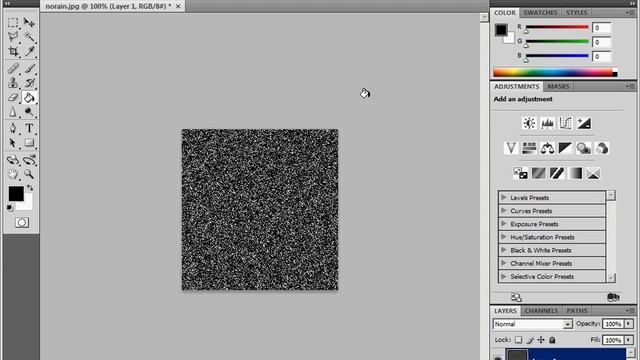Add a Threshold adjustment

(557, 173)
